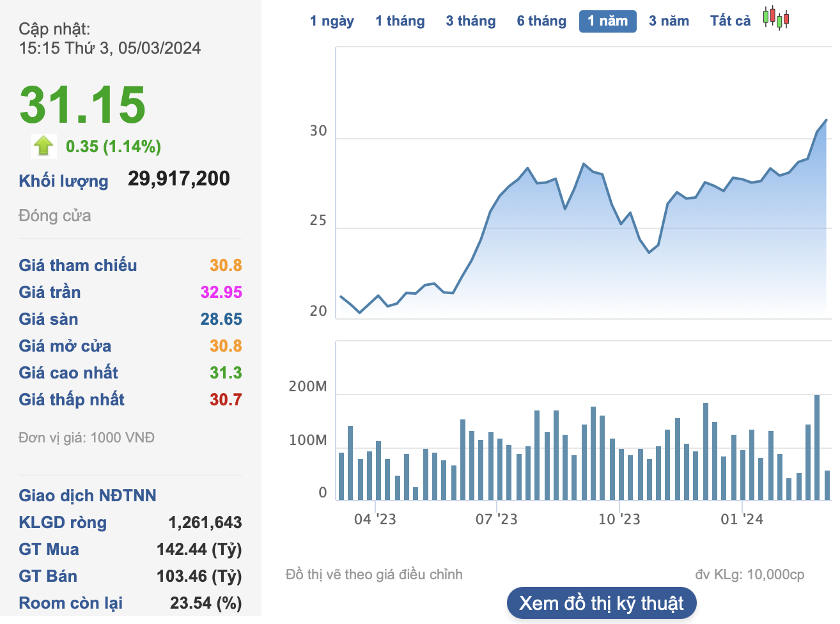Click the Giá tham chiếu label
This screenshot has width=840, height=624.
(78, 265)
